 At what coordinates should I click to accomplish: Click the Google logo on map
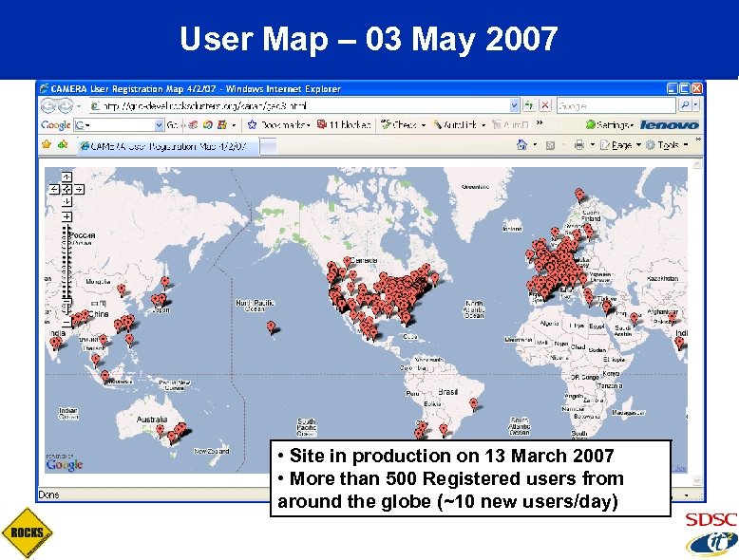pyautogui.click(x=65, y=464)
